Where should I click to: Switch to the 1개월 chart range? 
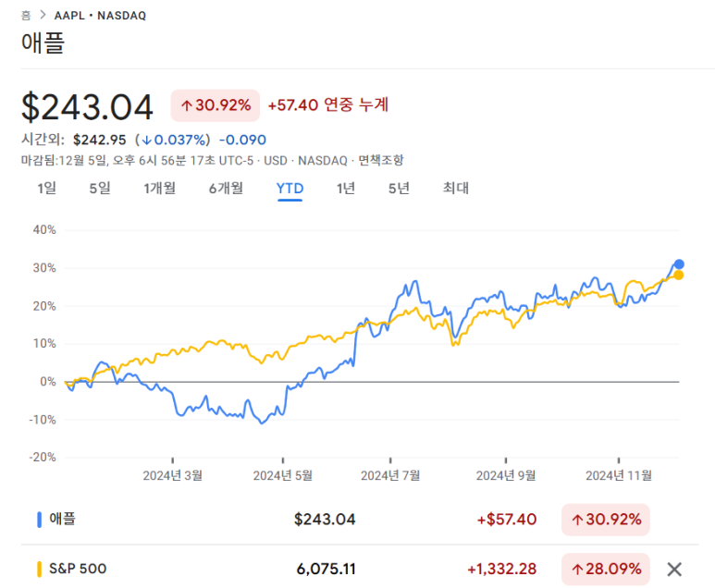pyautogui.click(x=160, y=188)
